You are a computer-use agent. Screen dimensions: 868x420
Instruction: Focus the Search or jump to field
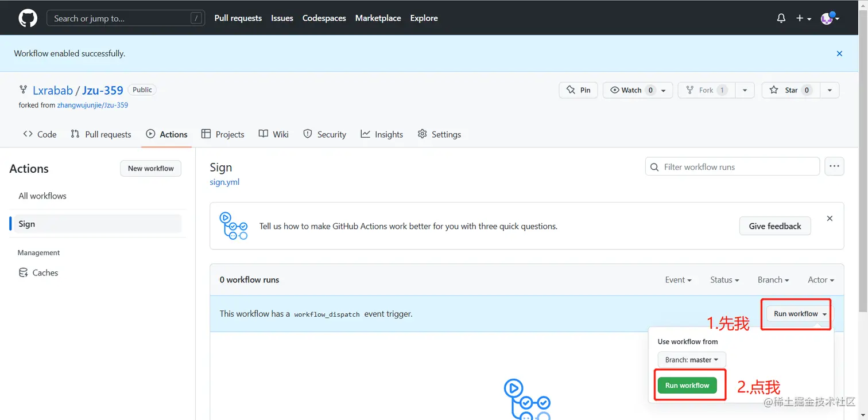click(126, 18)
